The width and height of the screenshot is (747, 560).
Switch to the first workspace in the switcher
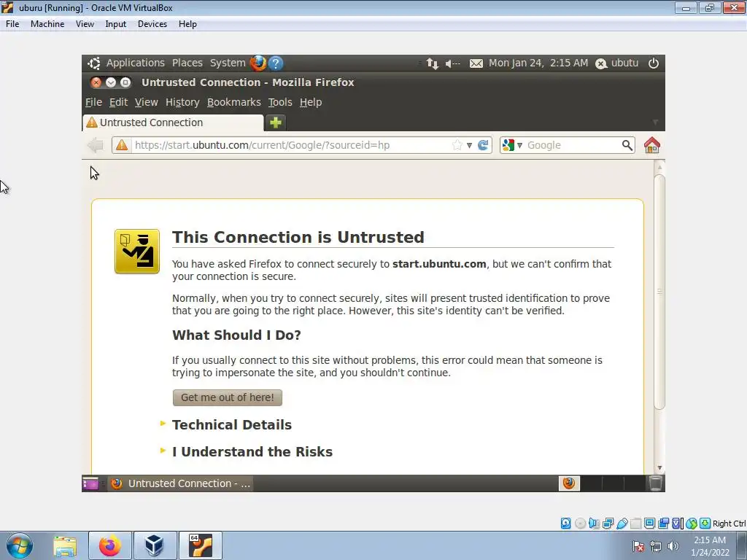pyautogui.click(x=569, y=483)
